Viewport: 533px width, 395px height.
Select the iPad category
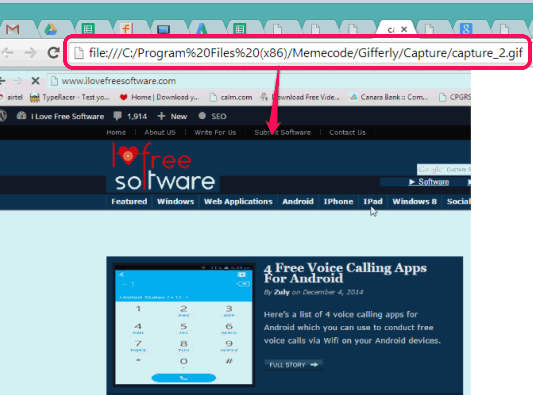[x=373, y=202]
